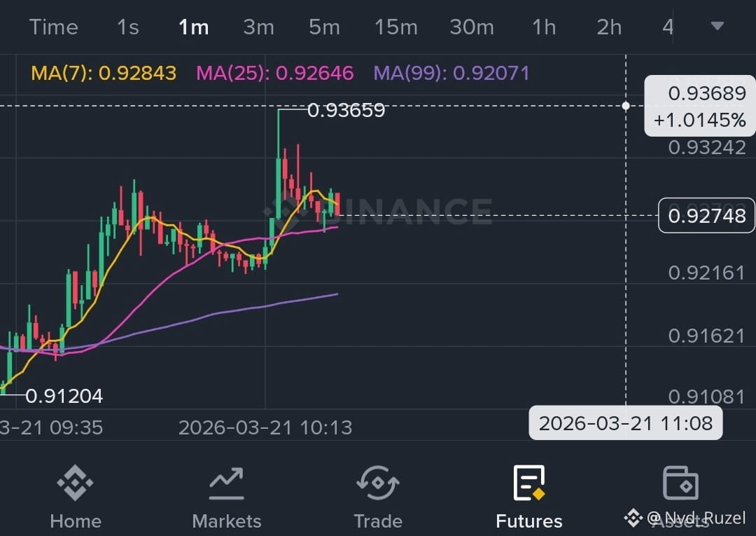
Task: Select the 15m timeframe
Action: point(395,27)
